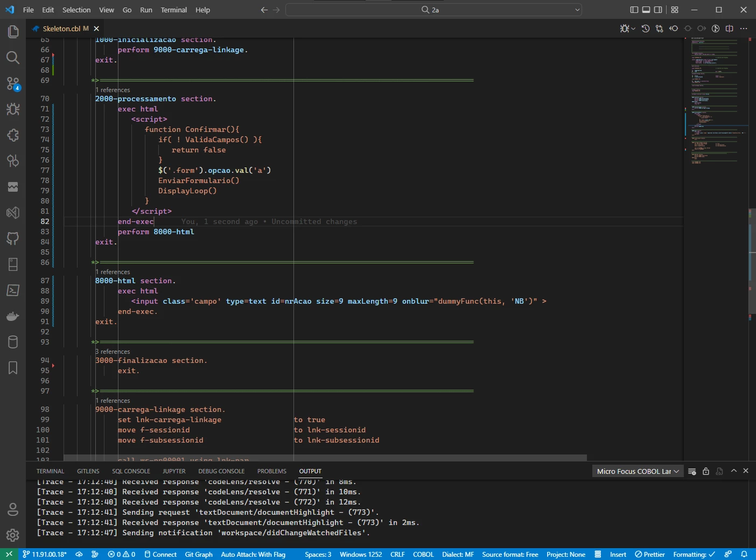Click the debug COBOL bug icon in editor toolbar
The width and height of the screenshot is (756, 560).
click(x=624, y=29)
